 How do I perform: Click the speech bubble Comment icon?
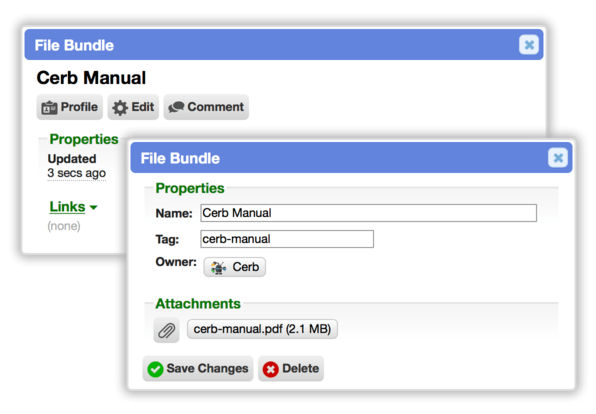pos(176,107)
